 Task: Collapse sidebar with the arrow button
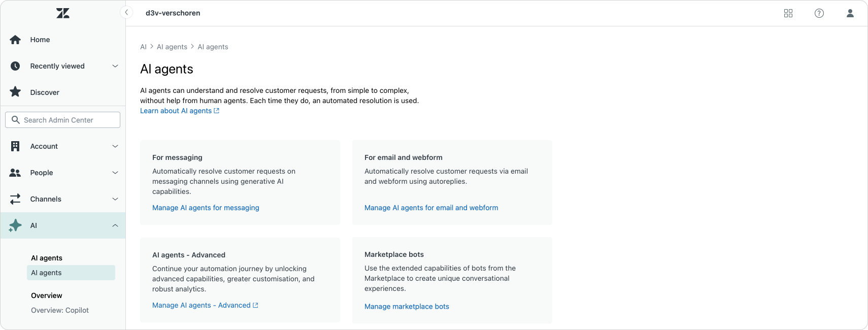pos(126,12)
